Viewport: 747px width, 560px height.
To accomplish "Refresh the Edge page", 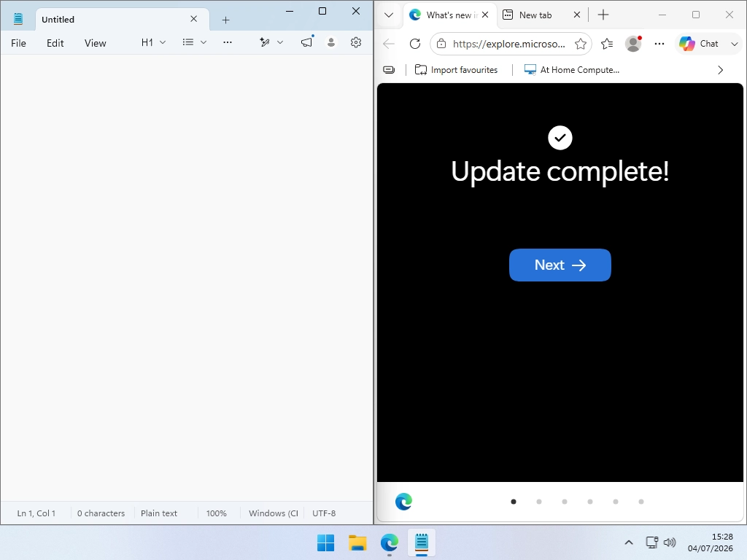I will [x=415, y=44].
